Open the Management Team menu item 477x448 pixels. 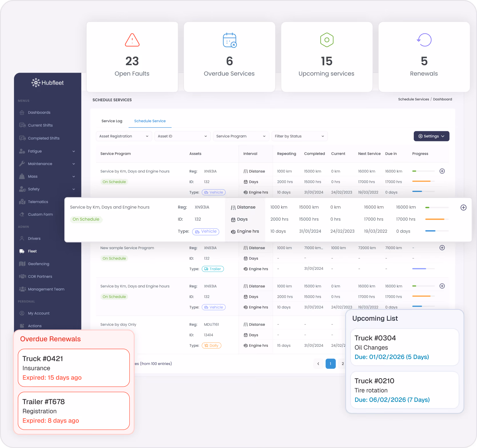[x=46, y=289]
